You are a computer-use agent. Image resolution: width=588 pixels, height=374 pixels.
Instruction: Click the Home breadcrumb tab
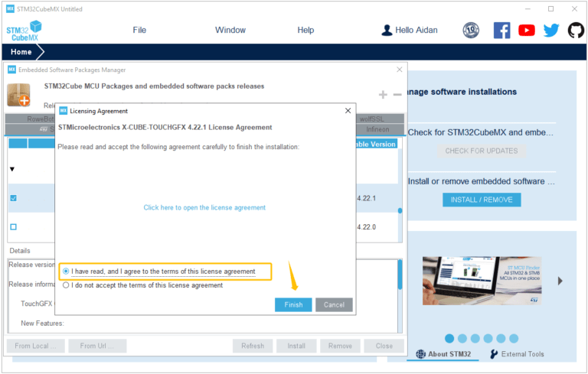(21, 52)
